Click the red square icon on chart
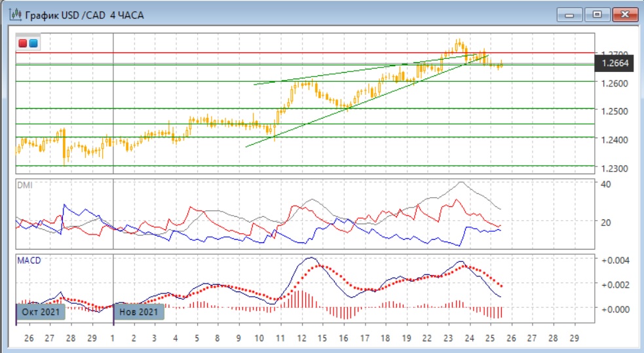 tap(23, 44)
